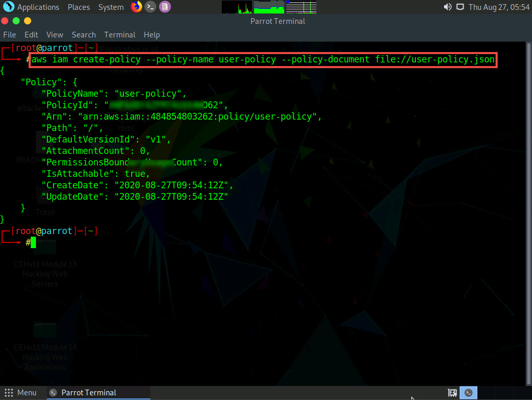Open the Terminal menu in menu bar
532x400 pixels.
coord(120,35)
